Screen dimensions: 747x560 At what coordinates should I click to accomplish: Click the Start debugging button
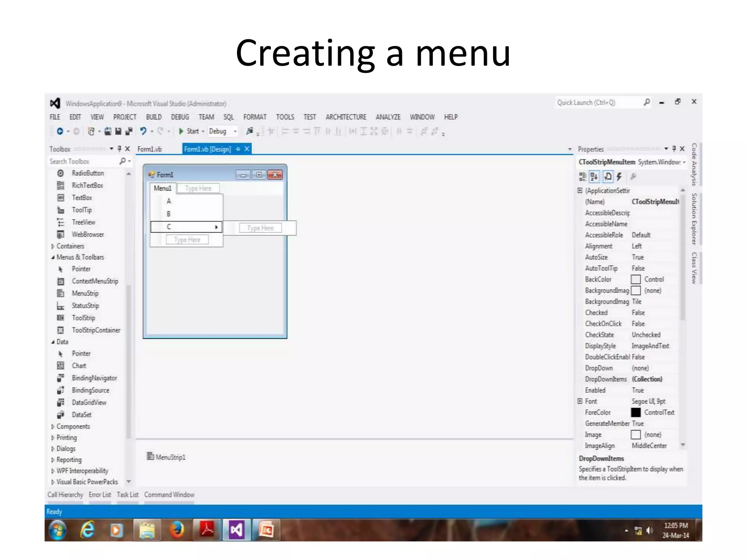tap(189, 131)
